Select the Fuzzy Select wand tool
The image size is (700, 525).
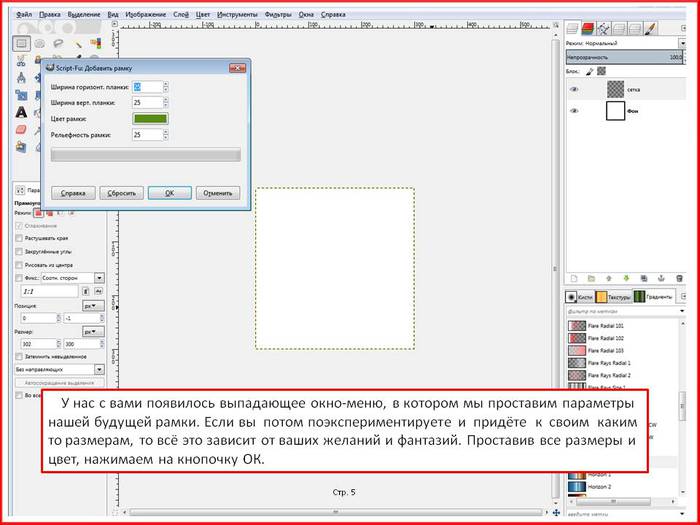[78, 44]
